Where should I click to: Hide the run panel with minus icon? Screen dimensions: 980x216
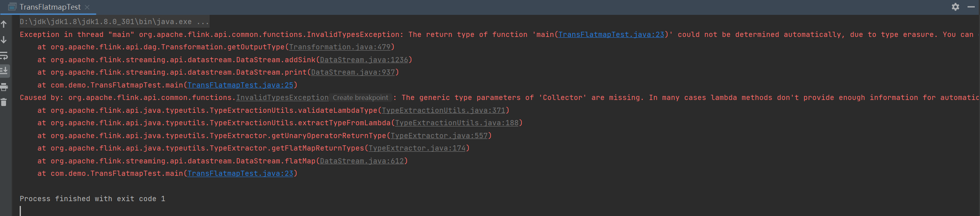click(x=971, y=7)
